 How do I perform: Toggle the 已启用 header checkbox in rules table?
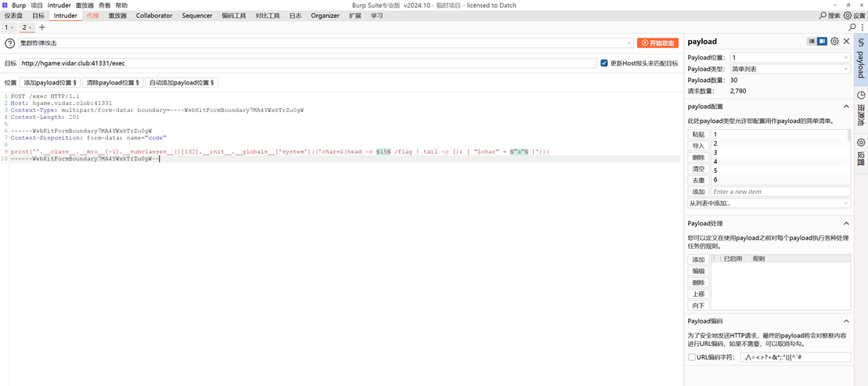[x=717, y=258]
